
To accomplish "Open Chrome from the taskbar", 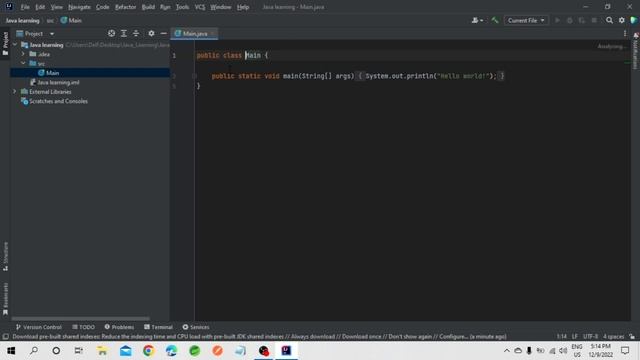I will coord(149,351).
